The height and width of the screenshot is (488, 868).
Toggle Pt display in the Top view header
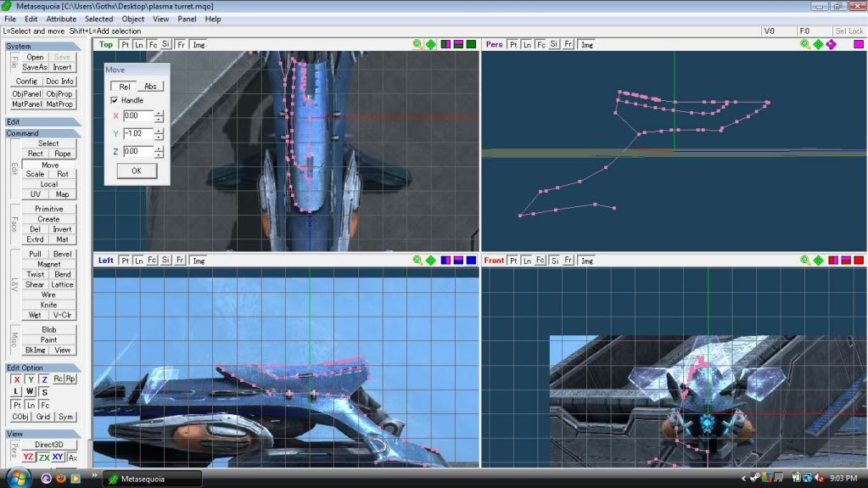[x=125, y=44]
